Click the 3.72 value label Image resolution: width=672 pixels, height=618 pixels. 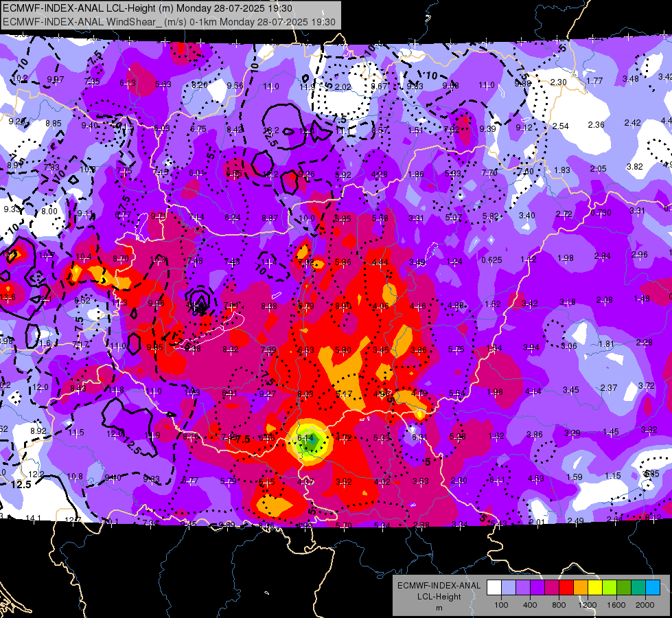tap(647, 385)
